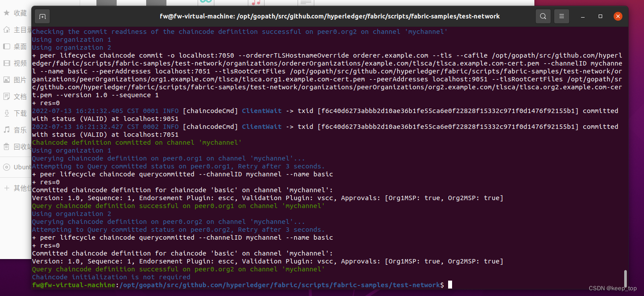Open 视频 (Videos) in Files sidebar
This screenshot has height=296, width=644.
(x=15, y=63)
